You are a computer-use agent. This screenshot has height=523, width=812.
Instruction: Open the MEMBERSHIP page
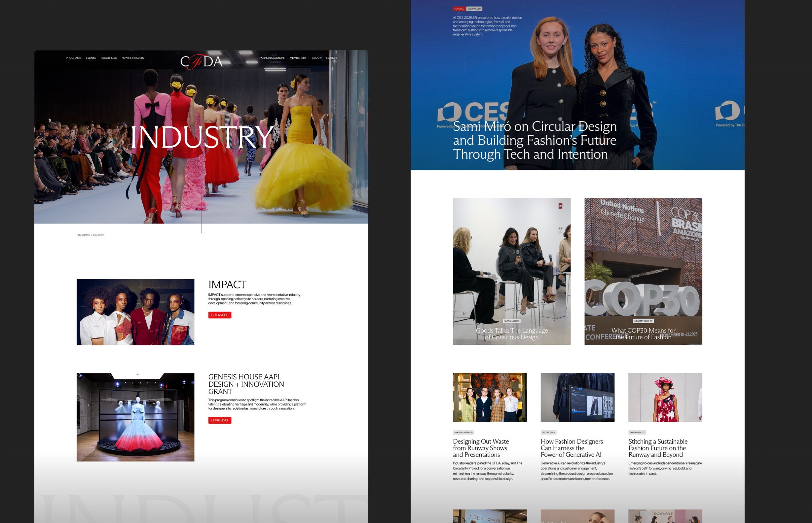[x=298, y=58]
